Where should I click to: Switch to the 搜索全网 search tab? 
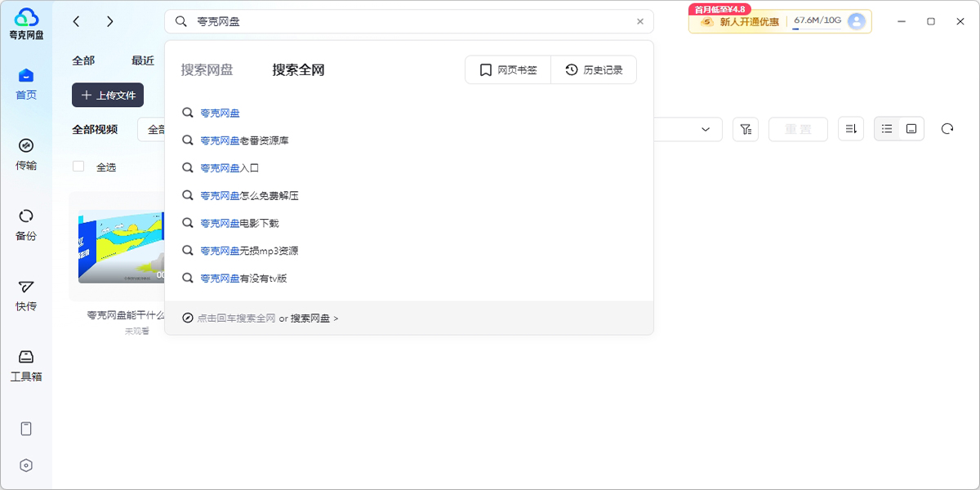[x=299, y=70]
